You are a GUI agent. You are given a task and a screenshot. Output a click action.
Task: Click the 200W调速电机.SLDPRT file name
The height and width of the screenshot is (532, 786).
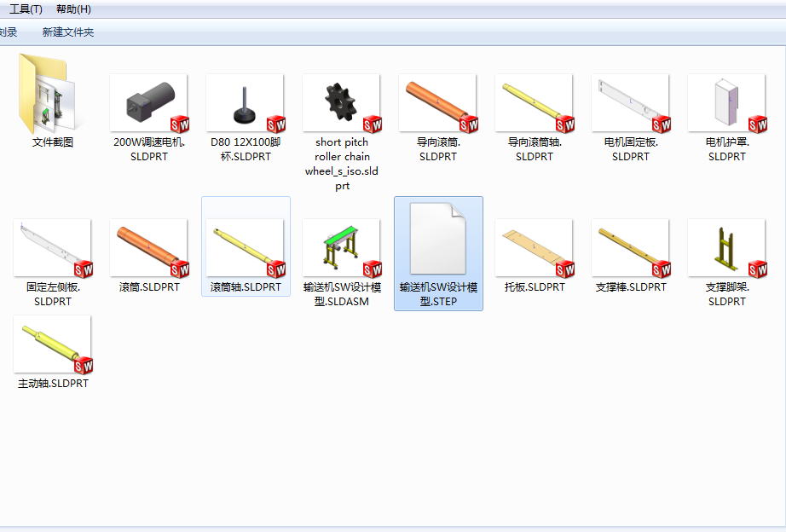149,149
